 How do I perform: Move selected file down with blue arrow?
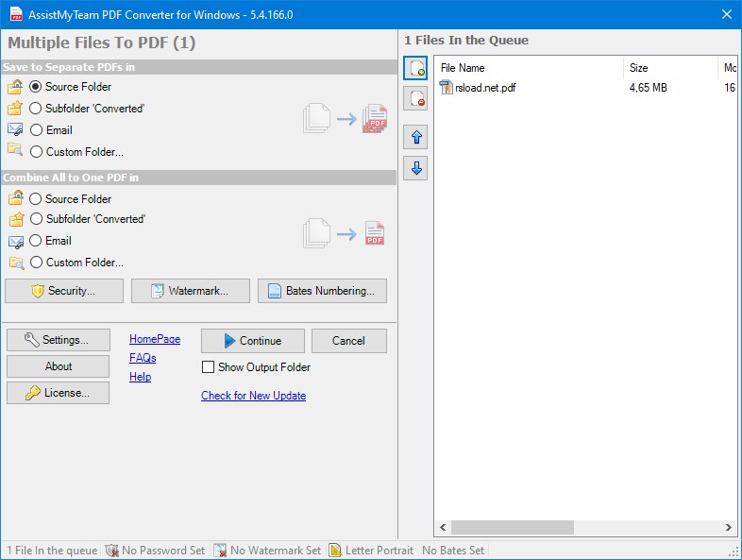pyautogui.click(x=416, y=168)
